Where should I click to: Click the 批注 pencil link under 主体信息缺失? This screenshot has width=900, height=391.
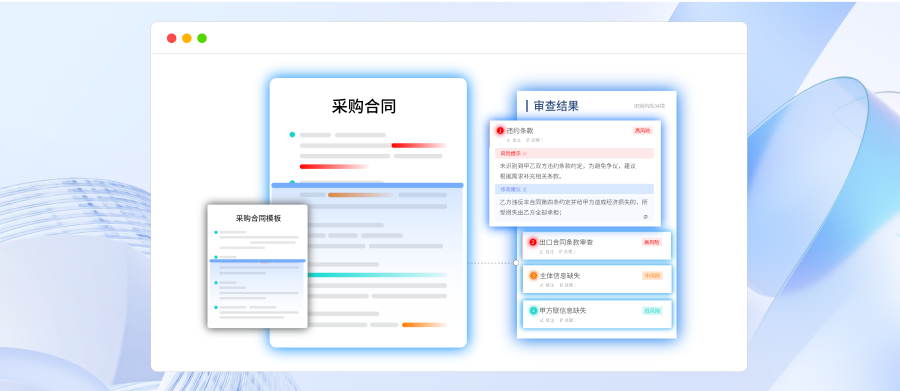[546, 285]
